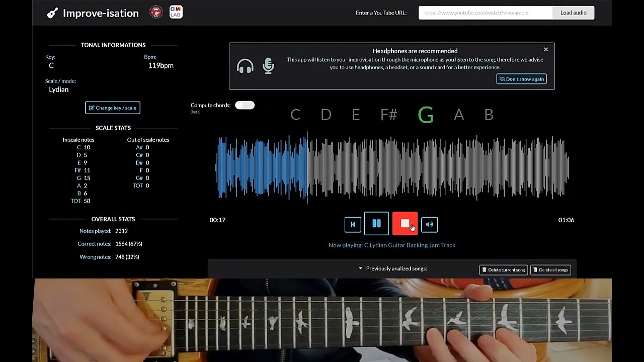Close the headphones recommendation banner

546,49
